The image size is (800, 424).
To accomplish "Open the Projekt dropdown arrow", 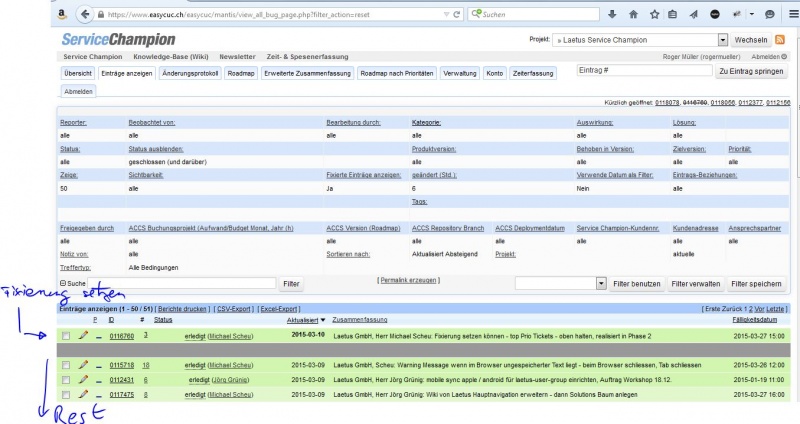I will [x=722, y=40].
